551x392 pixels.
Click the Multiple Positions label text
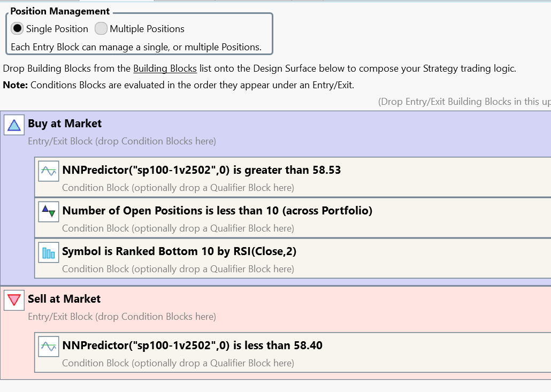[147, 29]
